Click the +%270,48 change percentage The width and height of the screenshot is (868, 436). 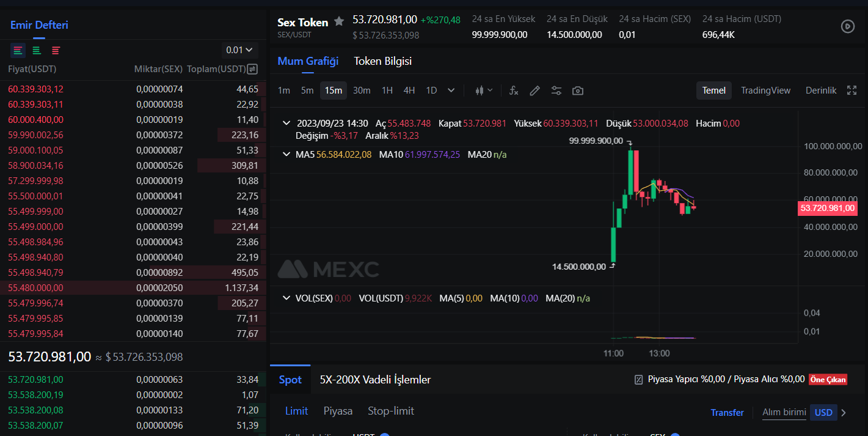point(440,20)
